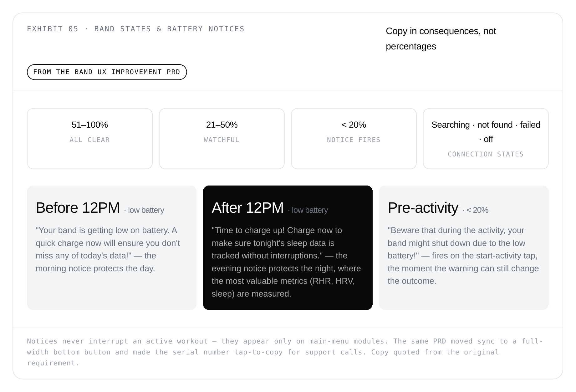This screenshot has width=576, height=392.
Task: Click the 'CONNECTION STATES' label
Action: tap(486, 154)
